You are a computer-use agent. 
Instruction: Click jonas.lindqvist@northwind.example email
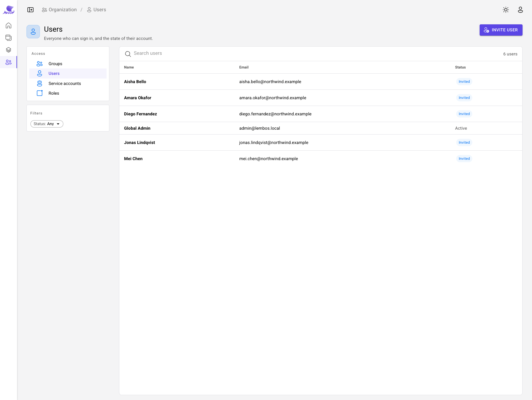(x=273, y=142)
